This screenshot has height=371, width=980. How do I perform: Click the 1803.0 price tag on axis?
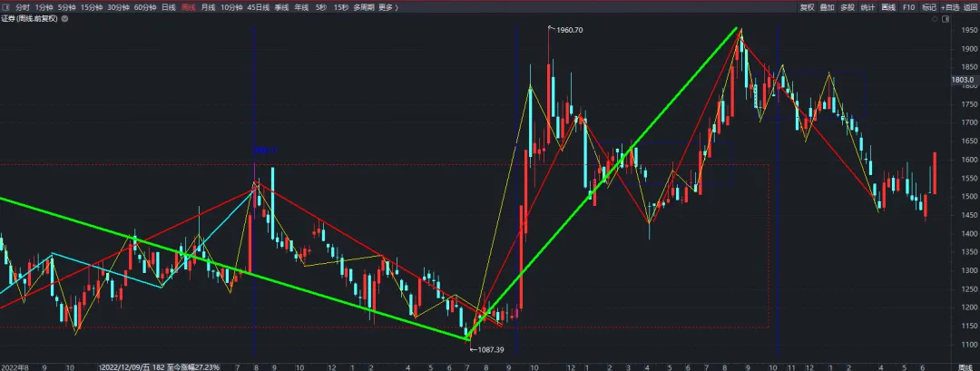pyautogui.click(x=963, y=80)
